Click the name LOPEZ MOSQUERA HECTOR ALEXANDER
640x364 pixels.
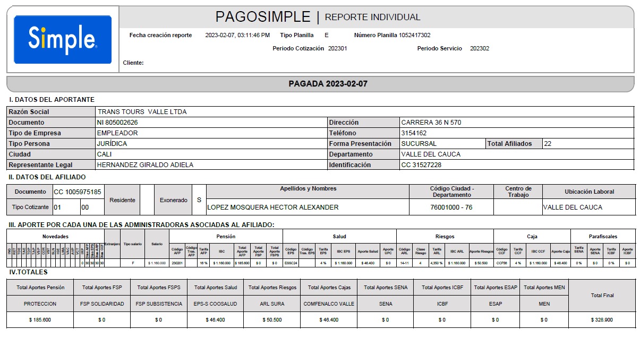point(272,207)
